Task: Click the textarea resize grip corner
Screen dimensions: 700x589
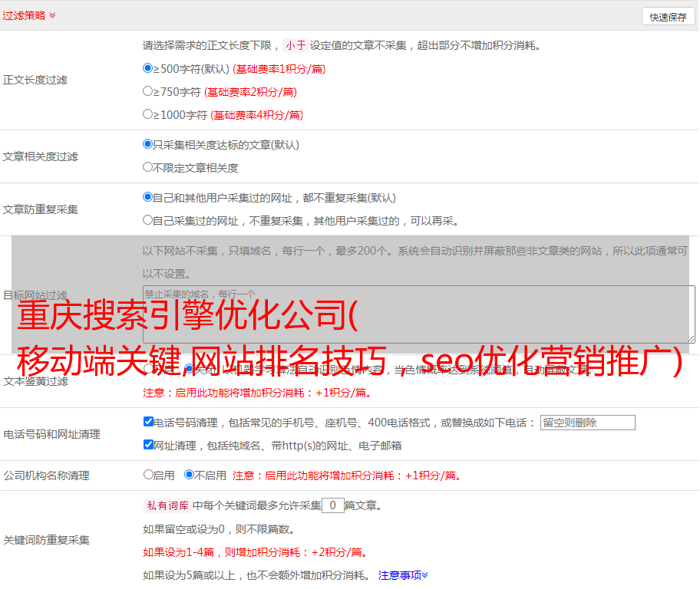Action: [692, 340]
